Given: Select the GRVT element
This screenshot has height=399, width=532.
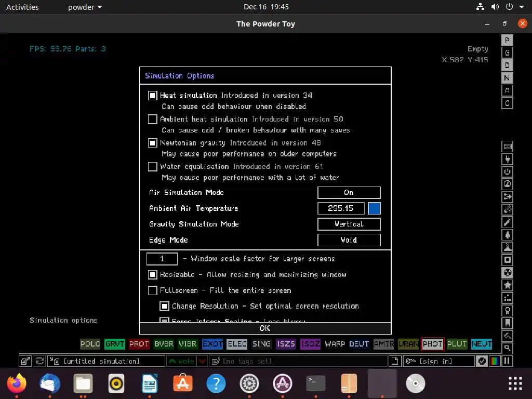Looking at the screenshot, I should pos(115,344).
